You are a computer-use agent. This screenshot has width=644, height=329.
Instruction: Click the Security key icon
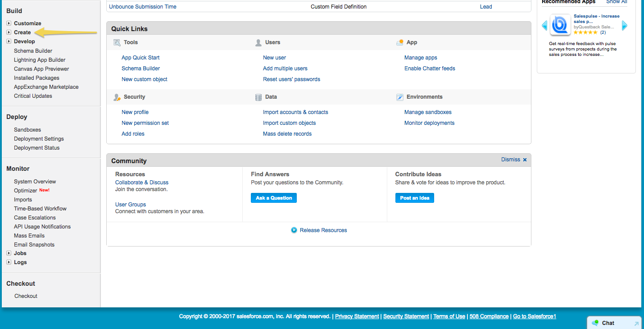(x=117, y=97)
